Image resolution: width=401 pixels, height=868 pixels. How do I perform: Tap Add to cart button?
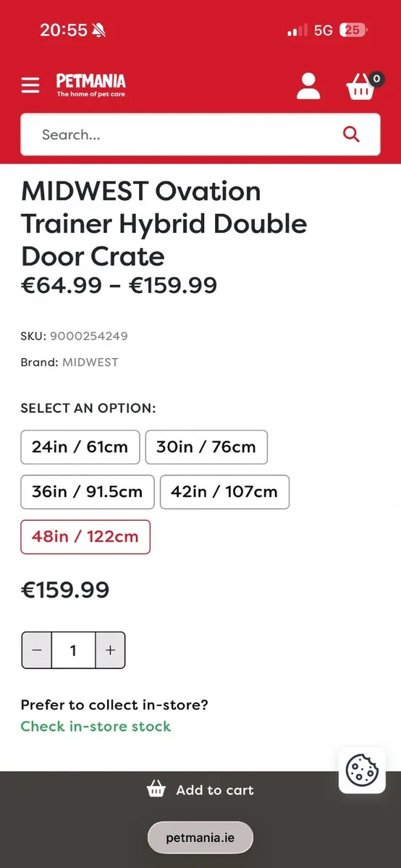[x=200, y=790]
